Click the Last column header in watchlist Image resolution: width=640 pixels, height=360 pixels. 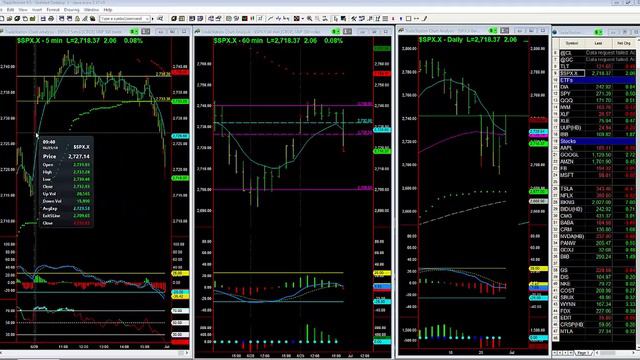click(x=598, y=43)
